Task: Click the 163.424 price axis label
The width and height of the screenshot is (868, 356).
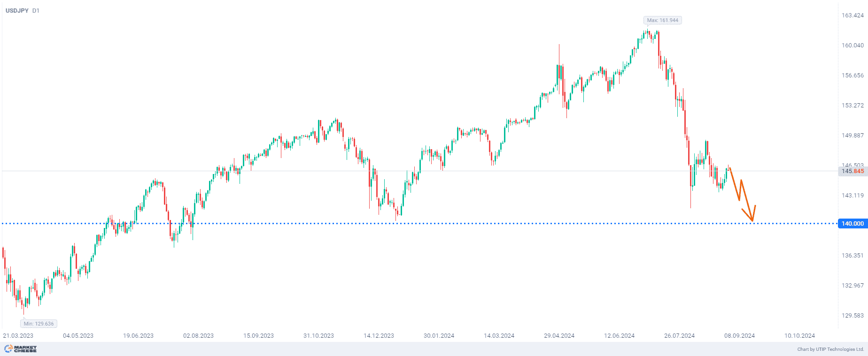Action: tap(852, 15)
